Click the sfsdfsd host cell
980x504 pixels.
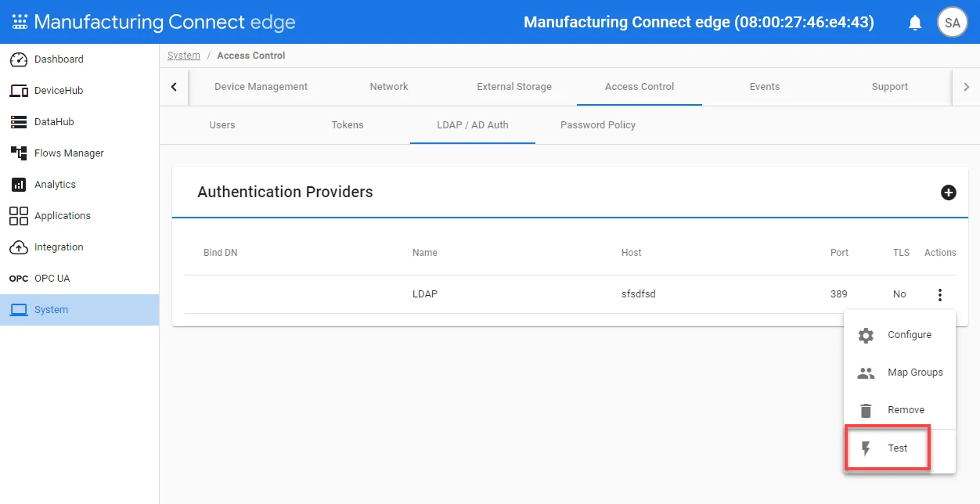click(x=639, y=294)
